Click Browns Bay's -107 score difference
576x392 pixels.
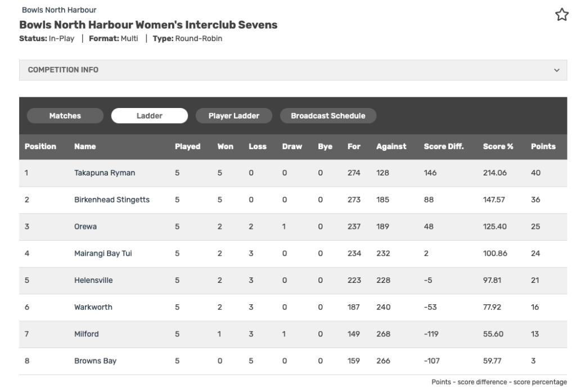click(431, 361)
